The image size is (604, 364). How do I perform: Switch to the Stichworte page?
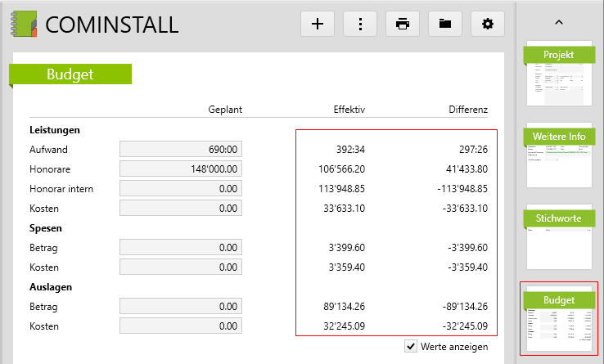pyautogui.click(x=559, y=238)
